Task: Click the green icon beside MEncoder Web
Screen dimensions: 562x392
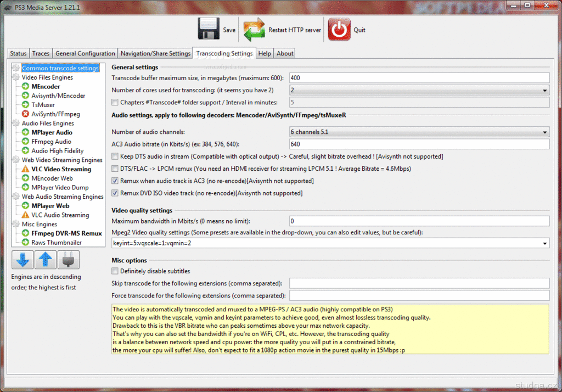Action: click(25, 178)
